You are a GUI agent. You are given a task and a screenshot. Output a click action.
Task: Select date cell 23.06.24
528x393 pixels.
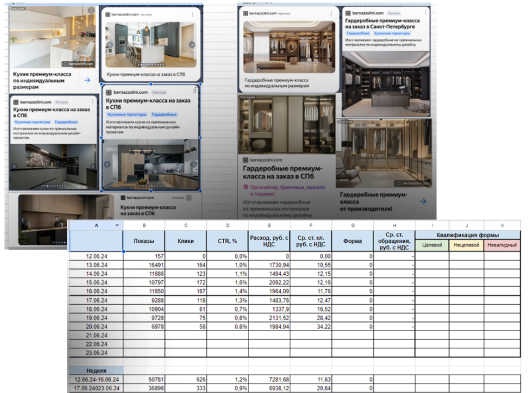point(96,353)
